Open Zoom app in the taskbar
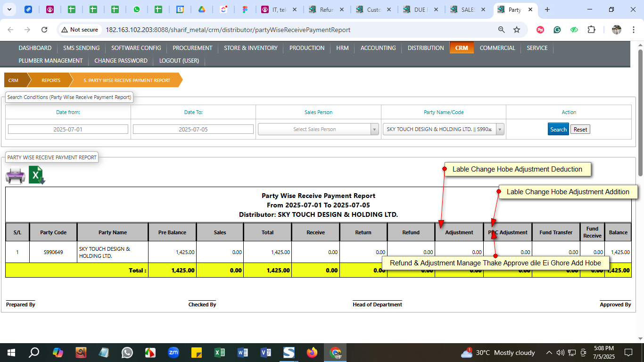This screenshot has width=644, height=362. [x=173, y=353]
